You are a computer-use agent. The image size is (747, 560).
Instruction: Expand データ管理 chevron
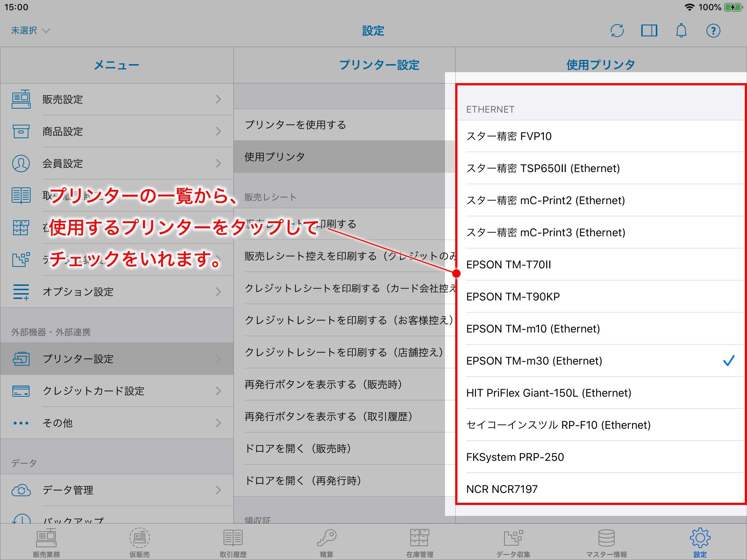click(x=218, y=490)
